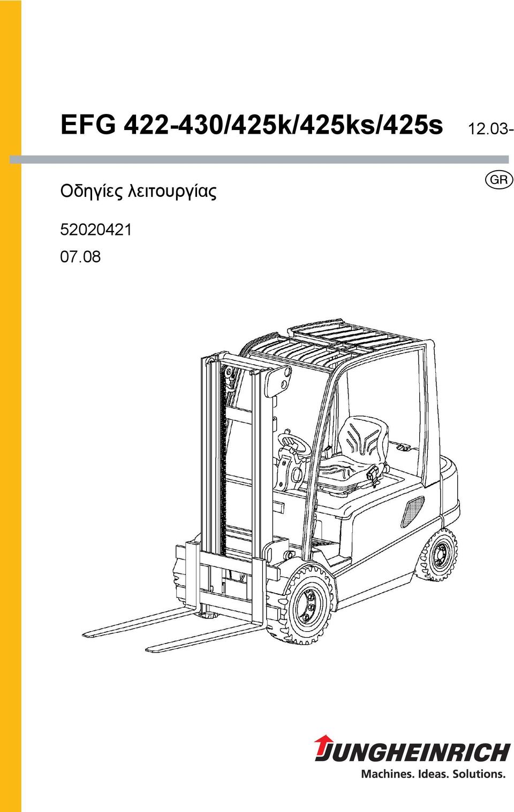Click the title 'EFG 422-430/425k/425ks/425s'

[x=252, y=125]
